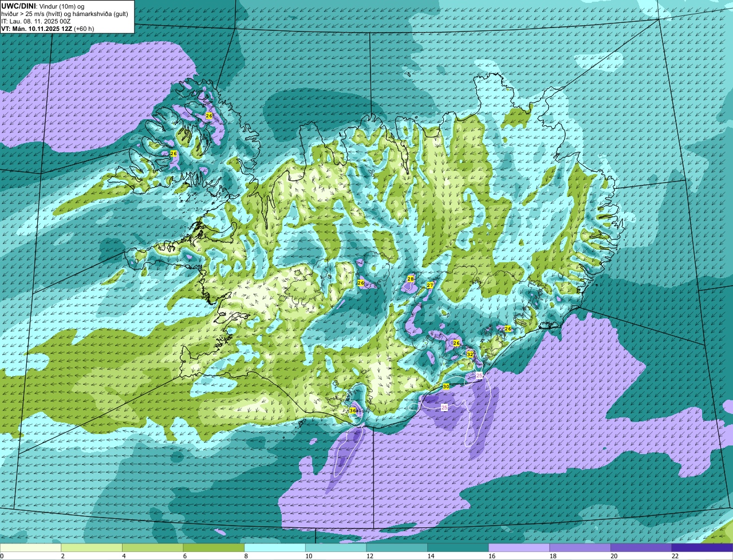Viewport: 733px width, 560px height.
Task: Click the color scale tick label 2
Action: (x=63, y=556)
